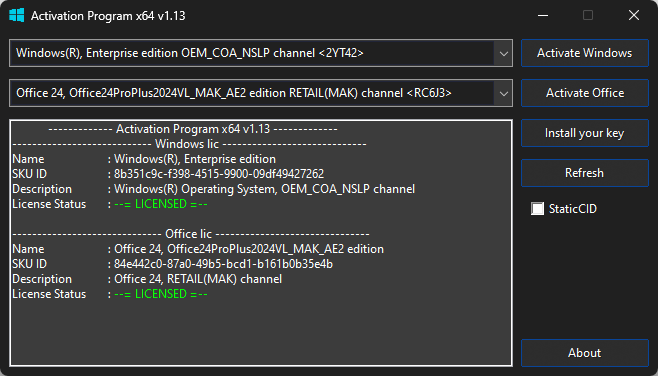Click the green Office LICENSED status text

[161, 294]
